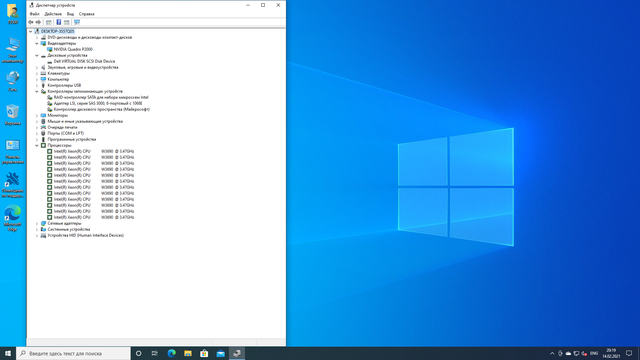Open the Файл menu
640x360 pixels.
34,14
